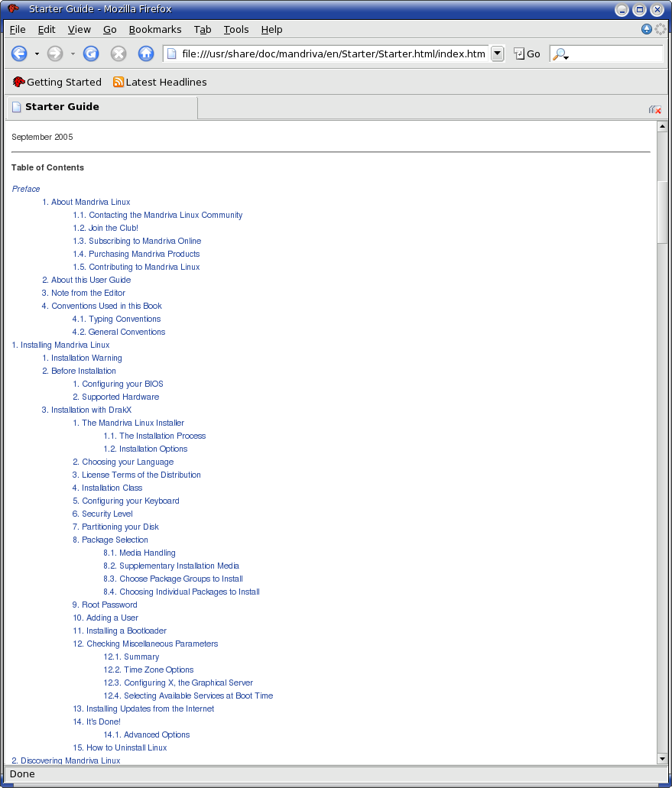The image size is (672, 788).
Task: Click the scrollbar down arrow
Action: coord(662,759)
